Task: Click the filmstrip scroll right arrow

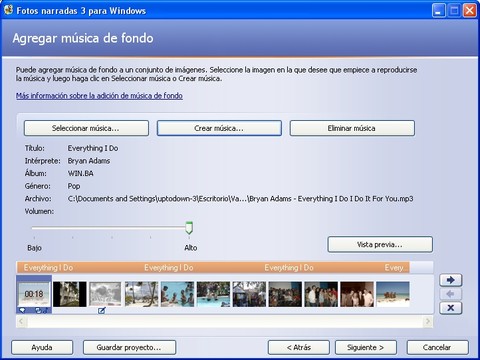Action: (428, 322)
